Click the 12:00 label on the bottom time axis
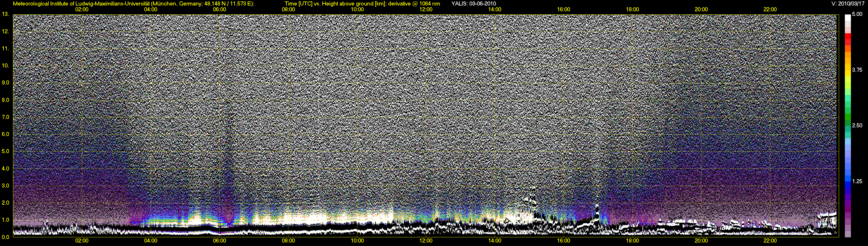Screen dimensions: 868x246 426,241
